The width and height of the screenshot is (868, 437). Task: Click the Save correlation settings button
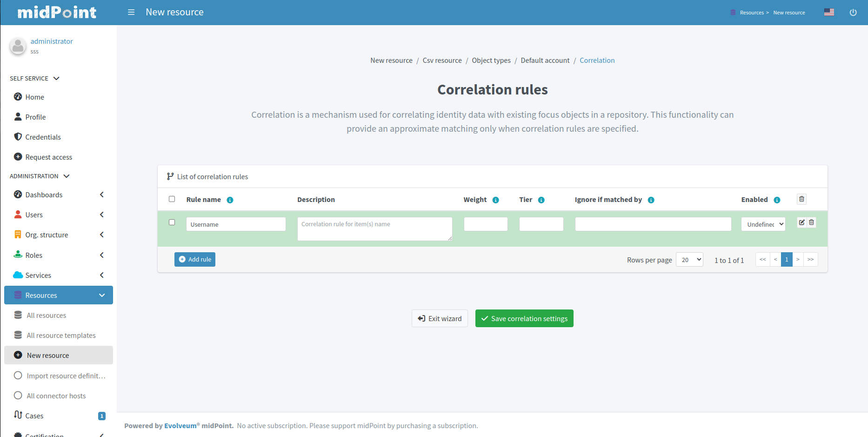[x=524, y=318]
